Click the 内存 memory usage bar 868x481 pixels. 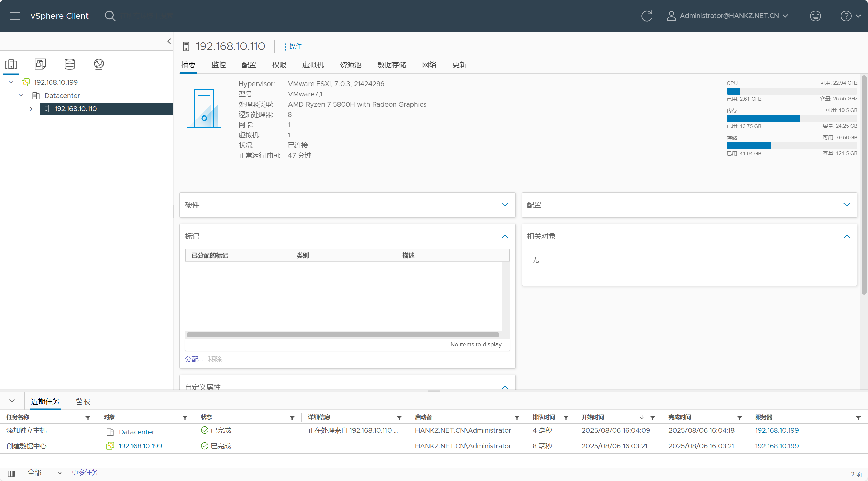(x=792, y=119)
